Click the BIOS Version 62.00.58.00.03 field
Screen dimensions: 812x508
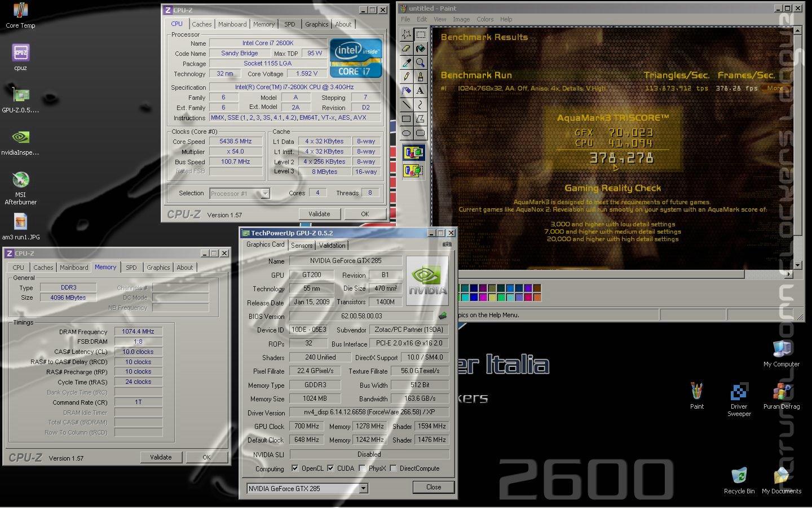(x=361, y=316)
